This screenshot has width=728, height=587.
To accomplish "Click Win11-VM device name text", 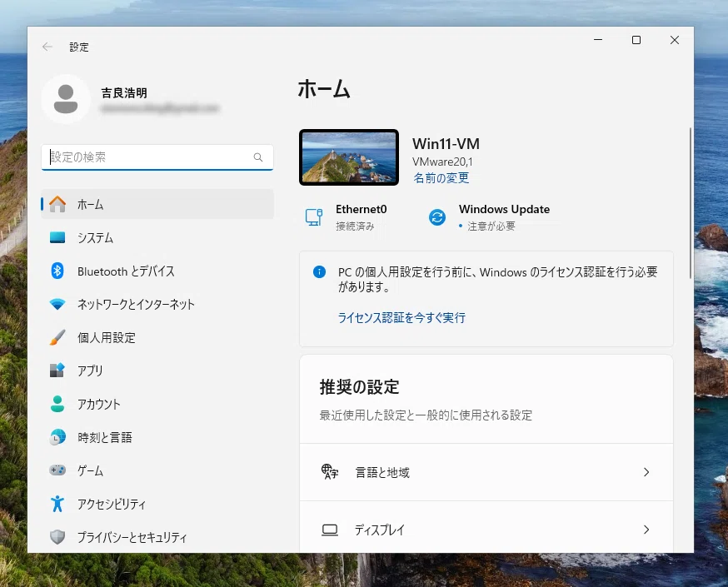I will 446,144.
